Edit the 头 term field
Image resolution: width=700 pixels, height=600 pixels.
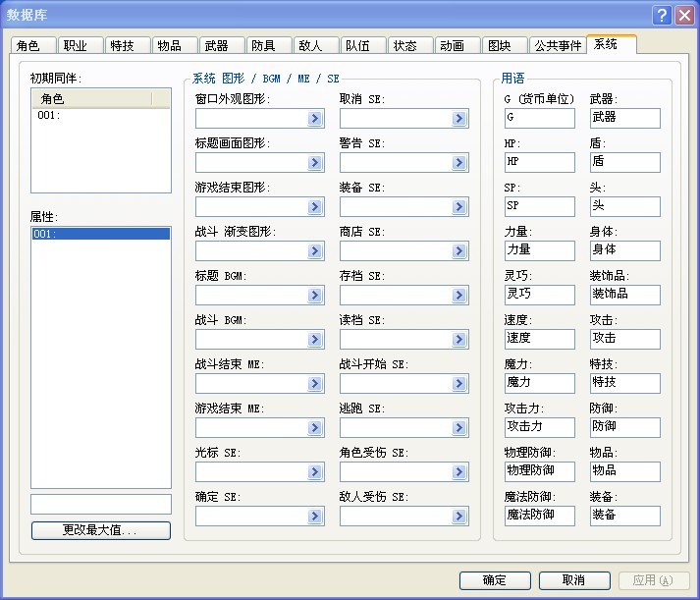[625, 206]
